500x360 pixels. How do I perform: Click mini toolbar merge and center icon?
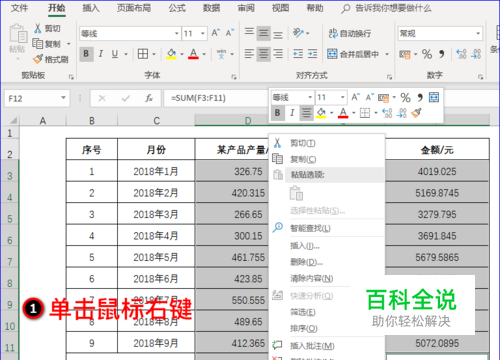(434, 97)
